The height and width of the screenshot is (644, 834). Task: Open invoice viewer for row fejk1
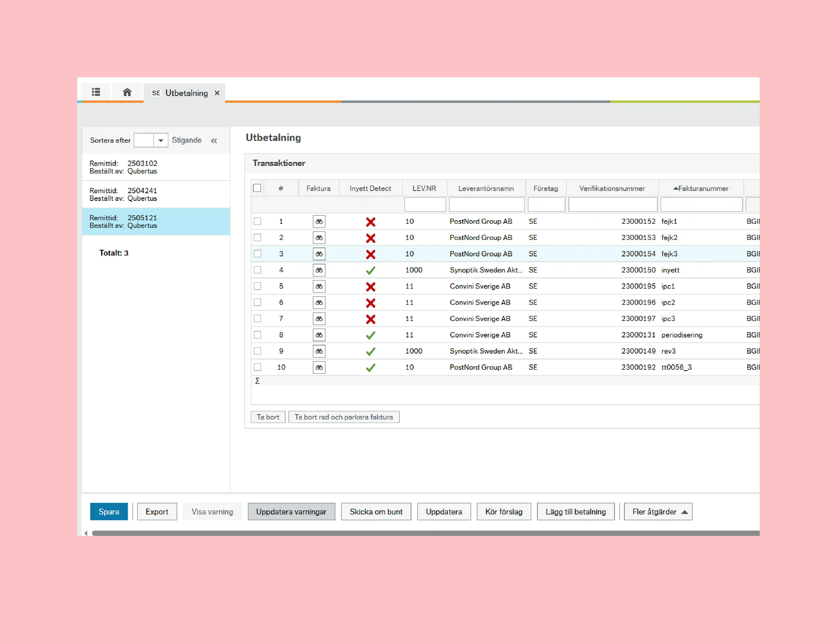[319, 221]
